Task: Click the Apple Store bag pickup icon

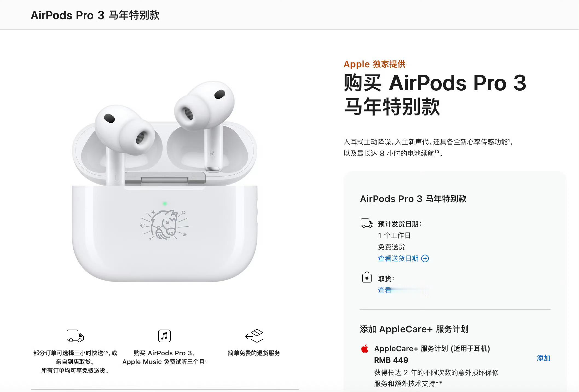Action: [367, 277]
